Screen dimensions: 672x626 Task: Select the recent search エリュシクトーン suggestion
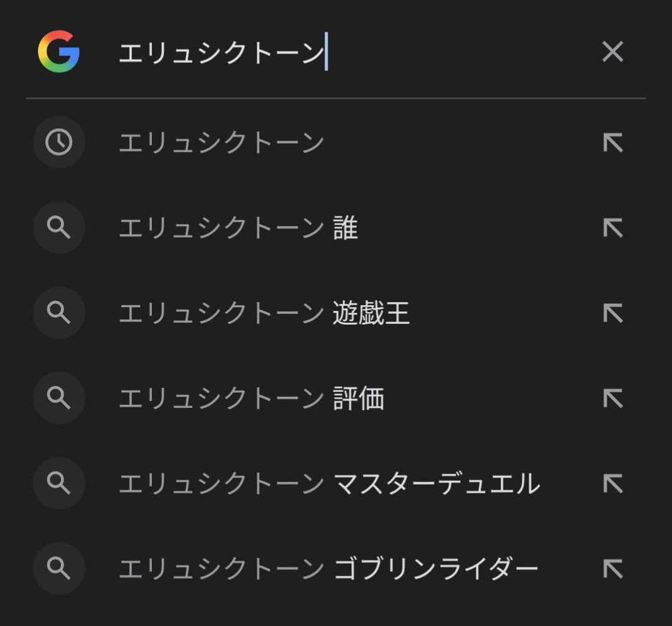pos(221,143)
